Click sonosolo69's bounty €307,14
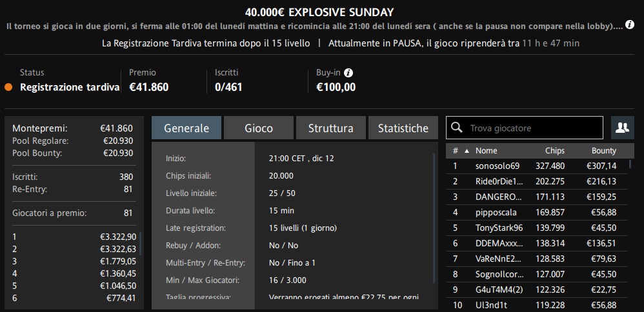The height and width of the screenshot is (312, 644). (x=601, y=166)
